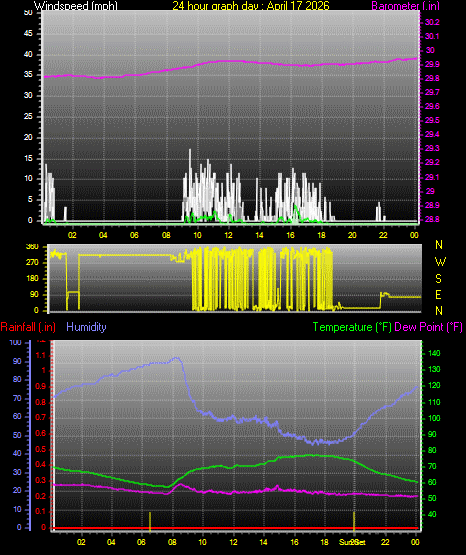
Task: Click the "E" wind direction letter
Action: click(x=438, y=294)
